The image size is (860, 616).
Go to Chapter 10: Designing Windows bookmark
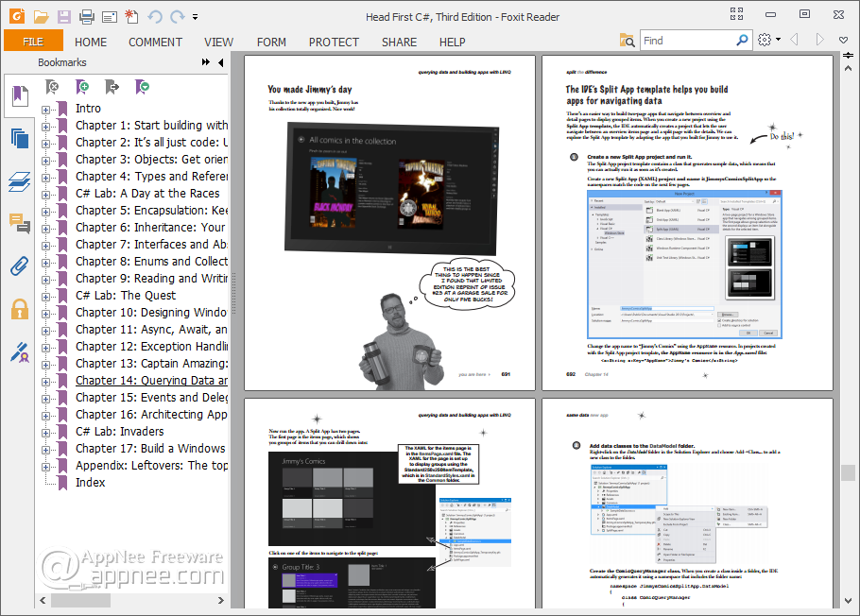[151, 312]
